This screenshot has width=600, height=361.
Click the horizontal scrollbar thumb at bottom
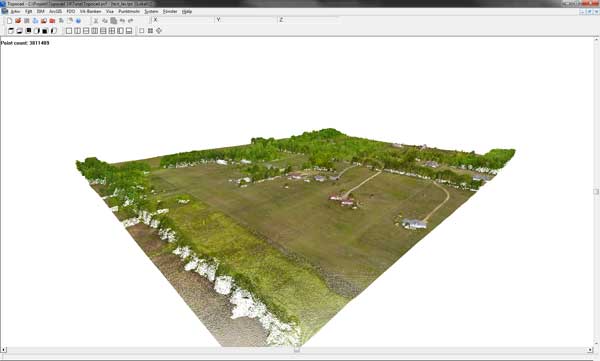click(x=297, y=350)
